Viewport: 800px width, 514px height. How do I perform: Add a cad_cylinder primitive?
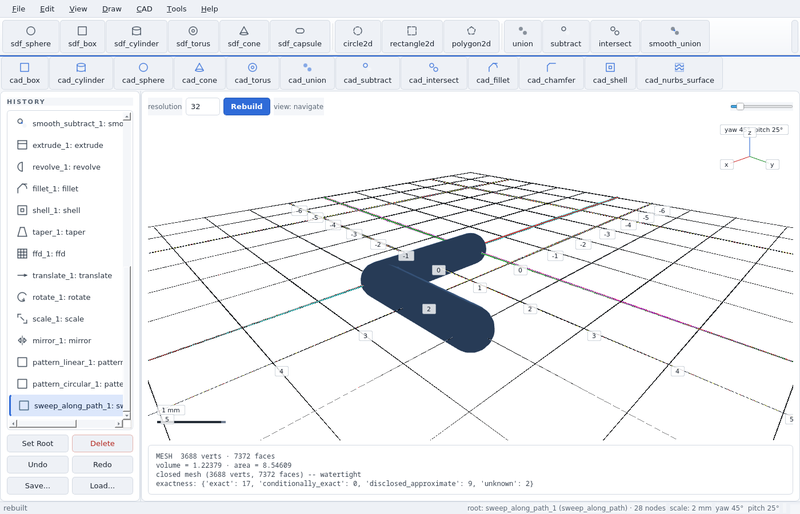click(81, 74)
